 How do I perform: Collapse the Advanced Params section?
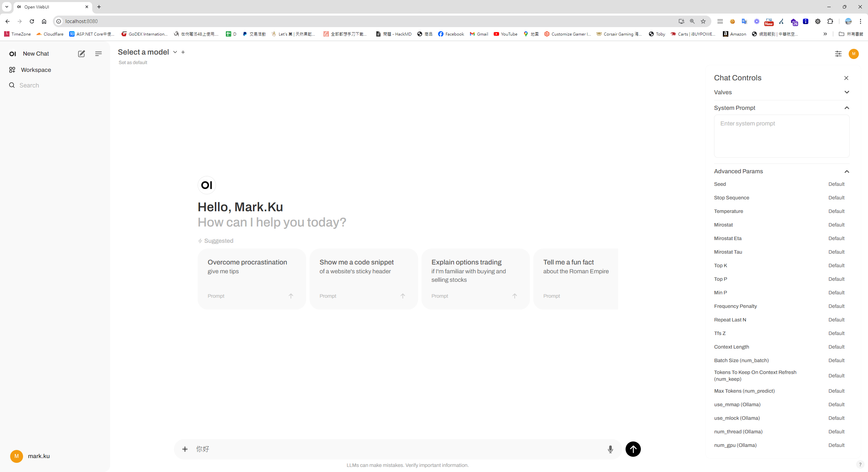point(847,171)
